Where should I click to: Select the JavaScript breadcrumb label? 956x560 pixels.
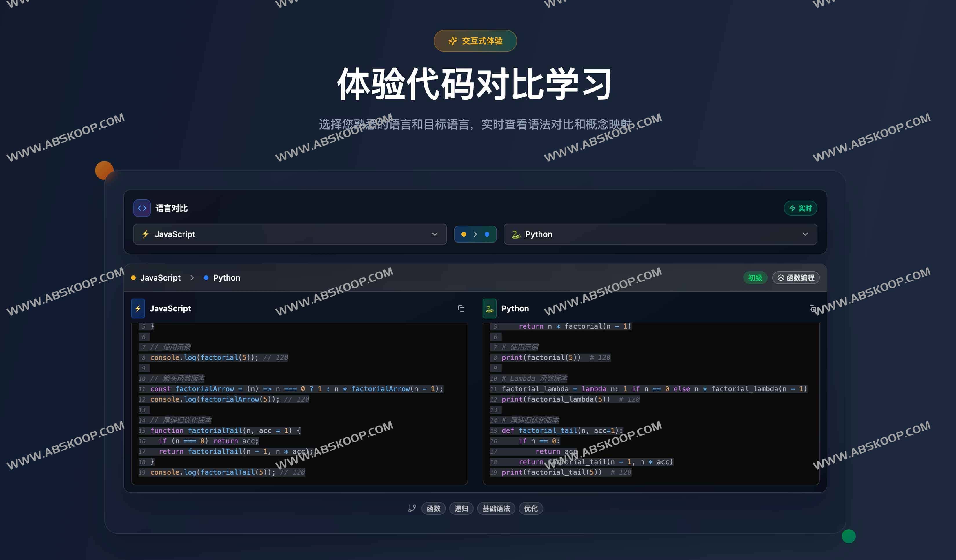(160, 278)
